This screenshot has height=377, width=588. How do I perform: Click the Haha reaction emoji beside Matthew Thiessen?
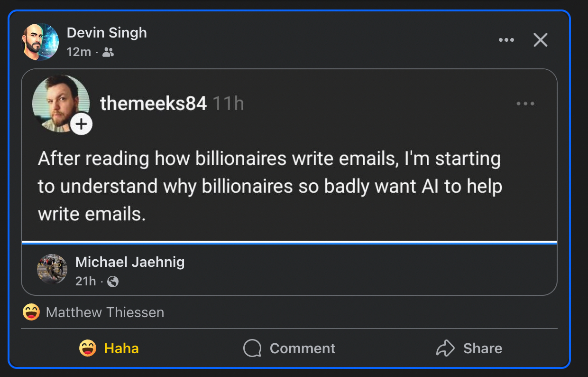click(31, 312)
